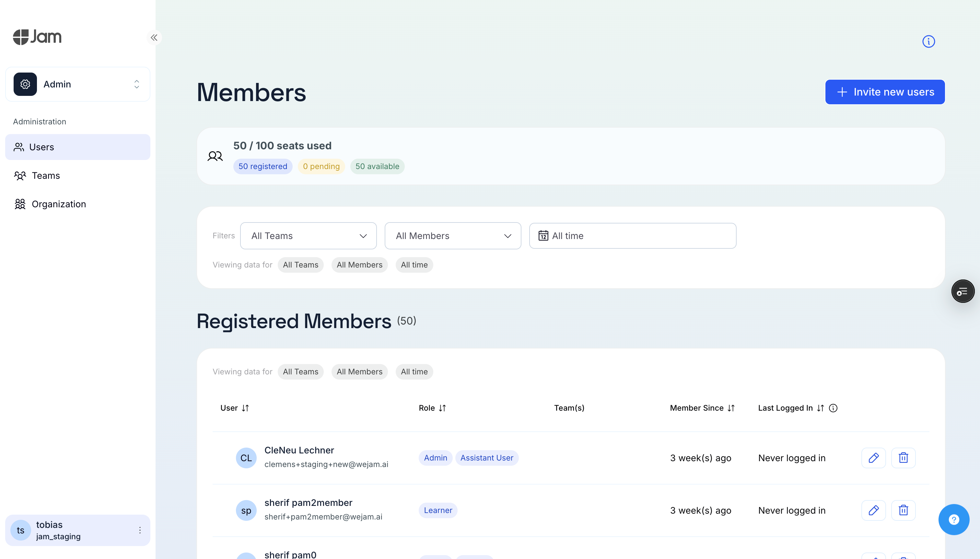Click Members page heading
This screenshot has height=559, width=980.
click(x=251, y=93)
